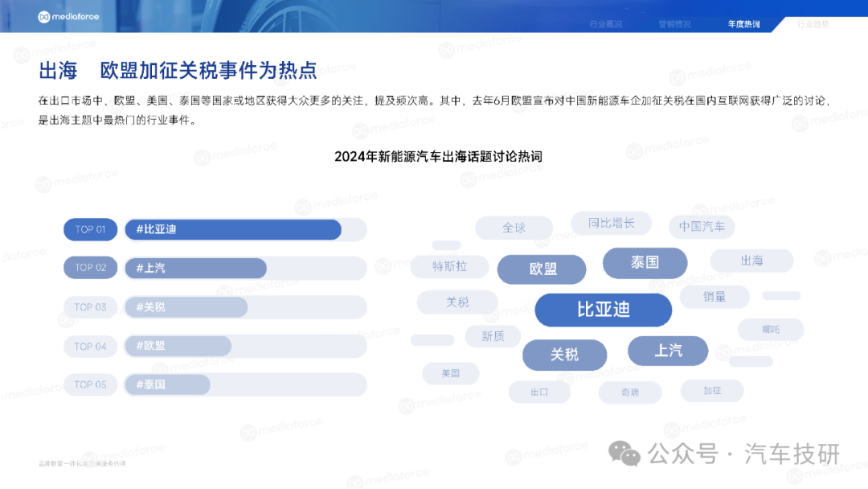This screenshot has width=868, height=489.
Task: Go to the 行业趋势 tab
Action: pos(813,24)
